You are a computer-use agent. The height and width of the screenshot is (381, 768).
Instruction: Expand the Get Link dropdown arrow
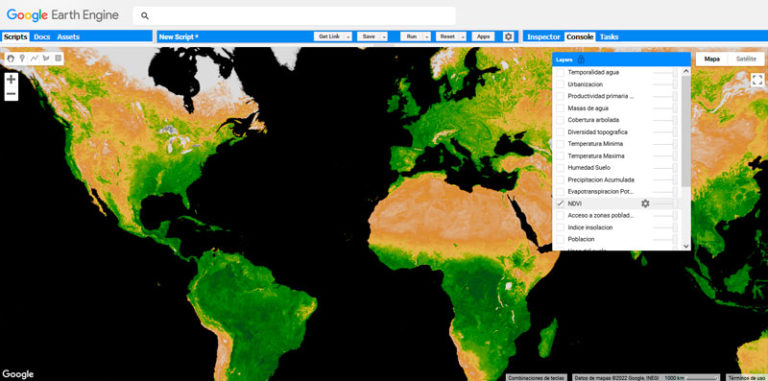(x=347, y=37)
